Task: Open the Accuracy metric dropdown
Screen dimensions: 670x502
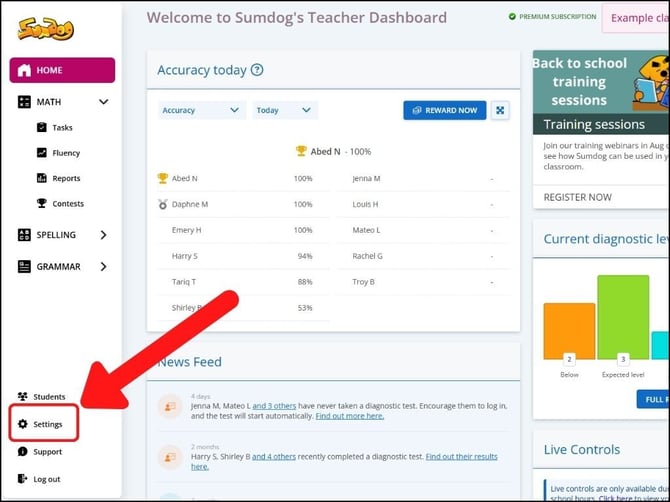Action: tap(202, 110)
